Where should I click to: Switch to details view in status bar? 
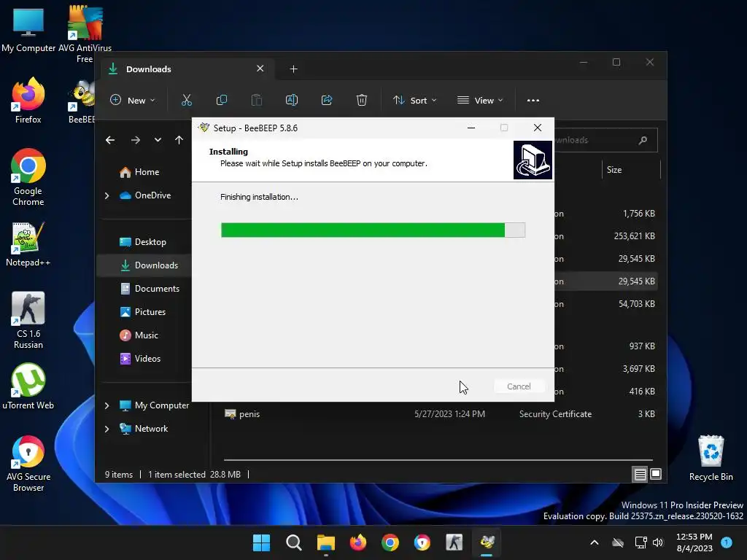point(640,474)
